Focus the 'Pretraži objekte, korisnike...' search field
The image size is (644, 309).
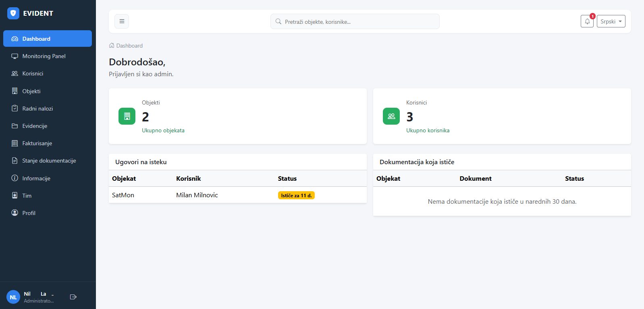pos(355,21)
